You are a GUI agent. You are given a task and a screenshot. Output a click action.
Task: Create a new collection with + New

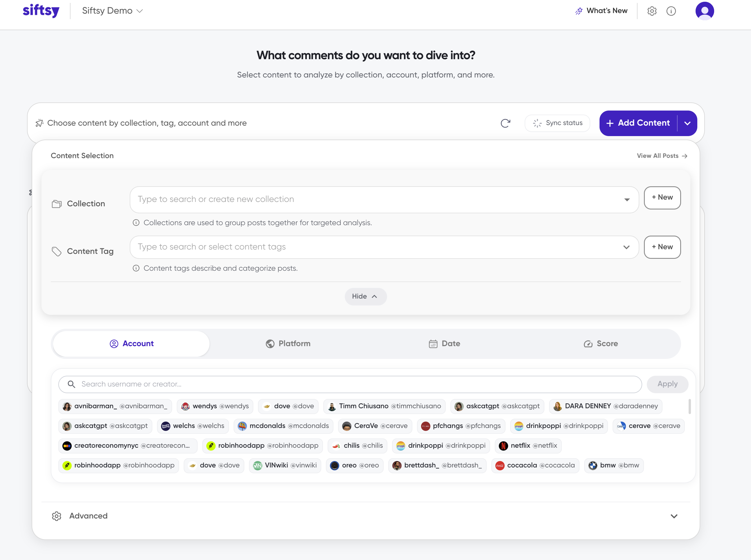click(662, 198)
